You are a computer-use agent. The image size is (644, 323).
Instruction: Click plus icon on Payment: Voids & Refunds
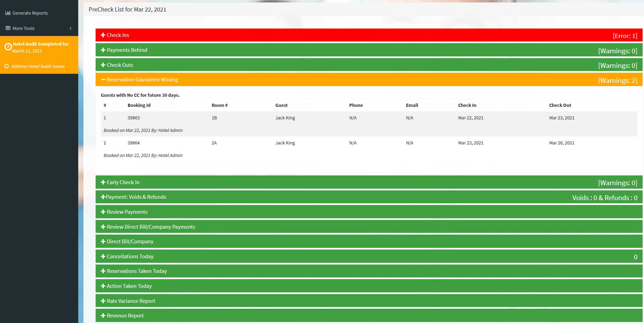tap(103, 197)
